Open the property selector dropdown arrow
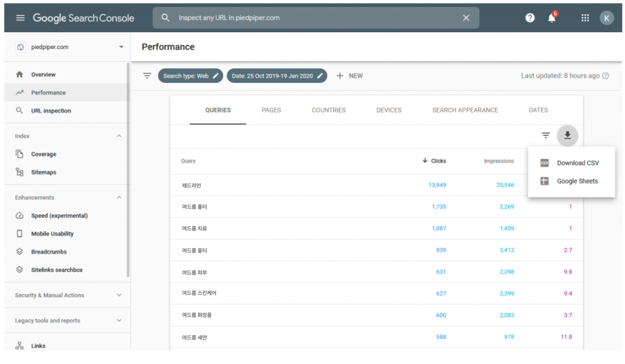Viewport: 625px width, 364px height. click(121, 47)
